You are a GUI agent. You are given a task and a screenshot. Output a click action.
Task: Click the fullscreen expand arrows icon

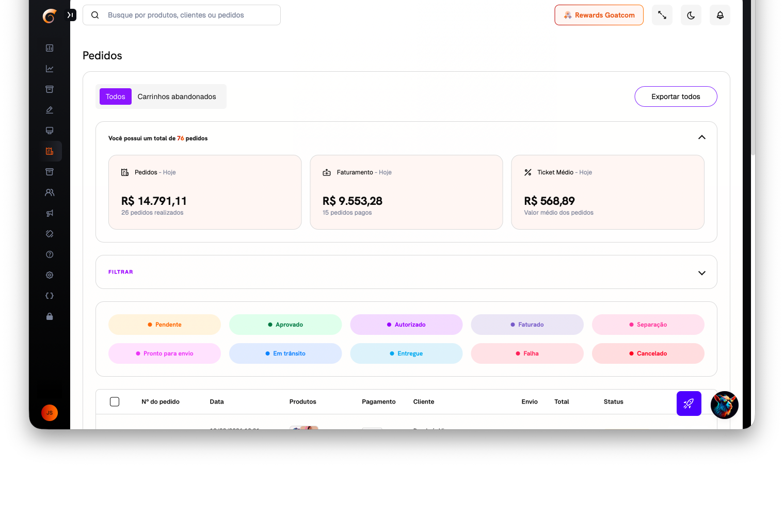[x=662, y=15]
